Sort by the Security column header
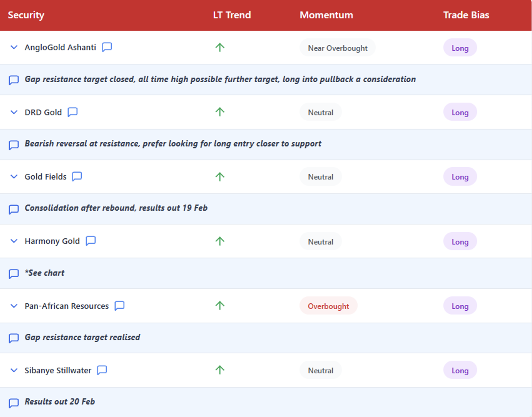532x417 pixels. [x=26, y=15]
